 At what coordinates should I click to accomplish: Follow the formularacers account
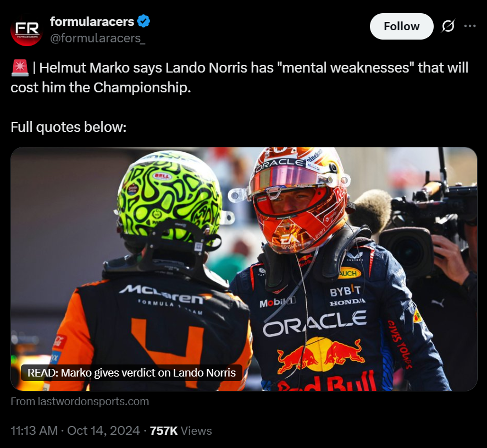[x=401, y=26]
